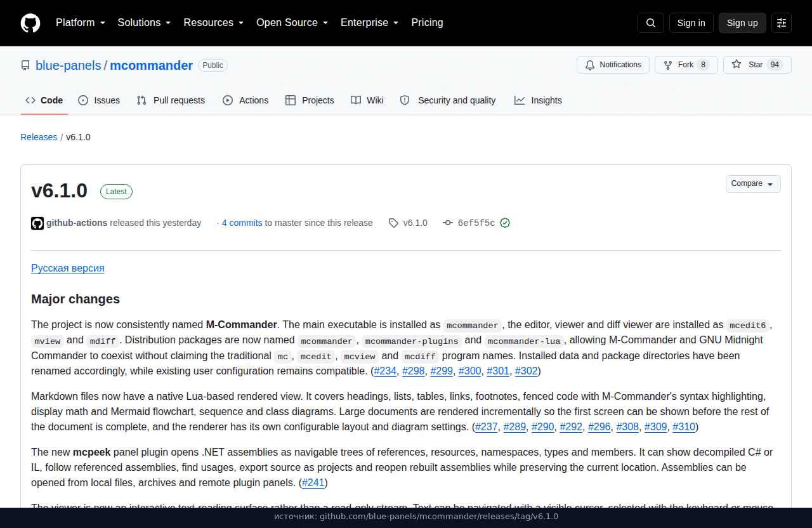
Task: Click the github-actions avatar icon
Action: pyautogui.click(x=37, y=223)
